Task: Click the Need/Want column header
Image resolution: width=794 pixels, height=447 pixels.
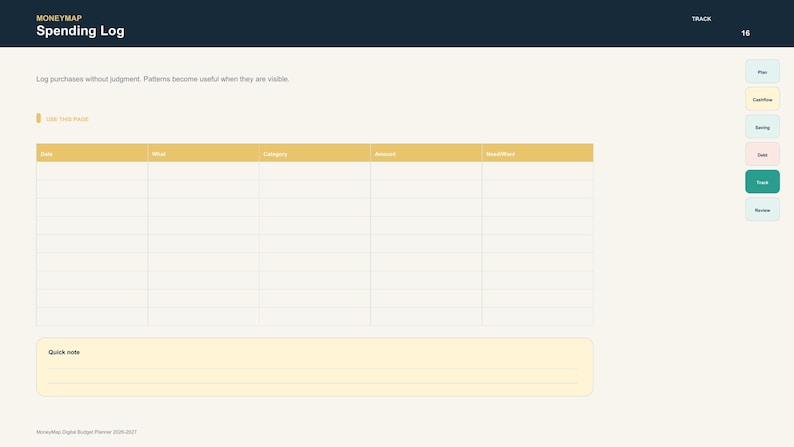Action: tap(538, 153)
